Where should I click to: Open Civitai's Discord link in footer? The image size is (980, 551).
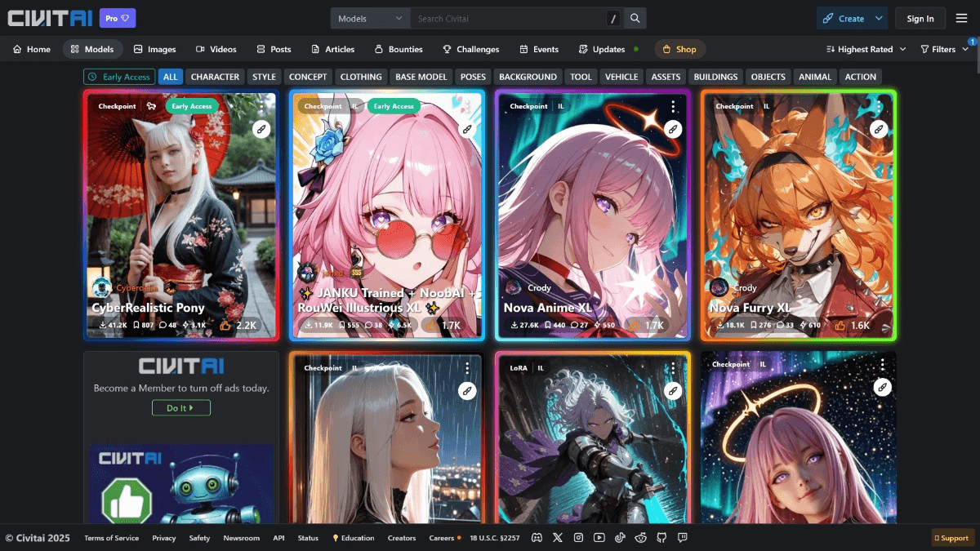click(x=537, y=538)
